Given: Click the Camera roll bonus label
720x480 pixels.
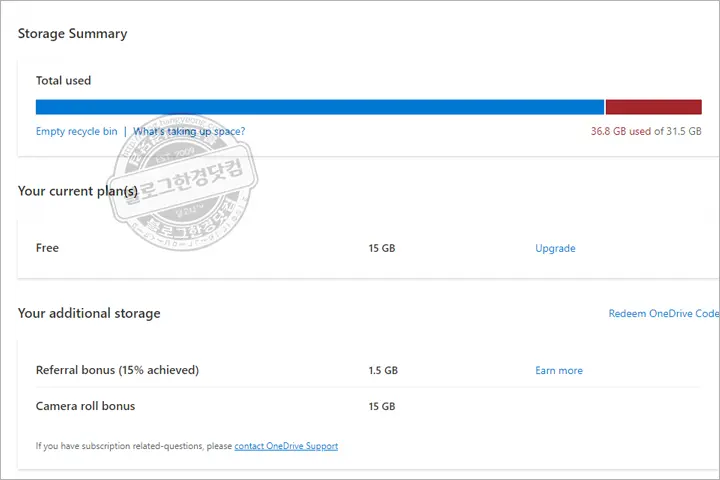Looking at the screenshot, I should pyautogui.click(x=85, y=406).
